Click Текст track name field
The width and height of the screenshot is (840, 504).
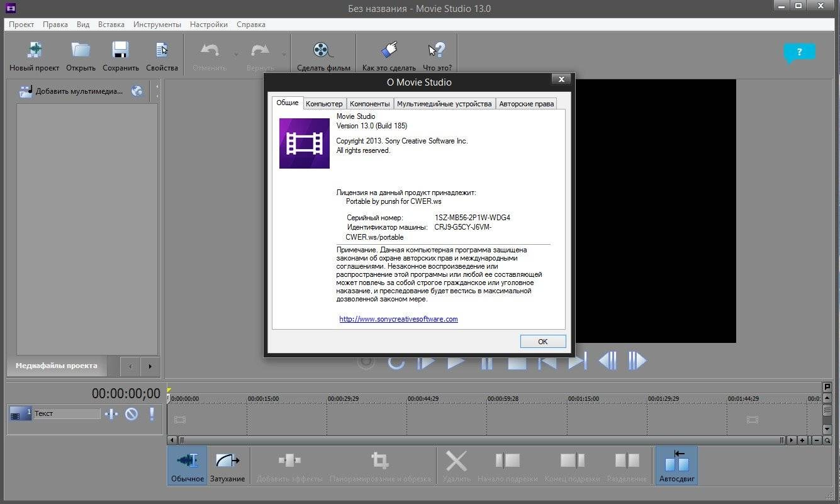[66, 414]
